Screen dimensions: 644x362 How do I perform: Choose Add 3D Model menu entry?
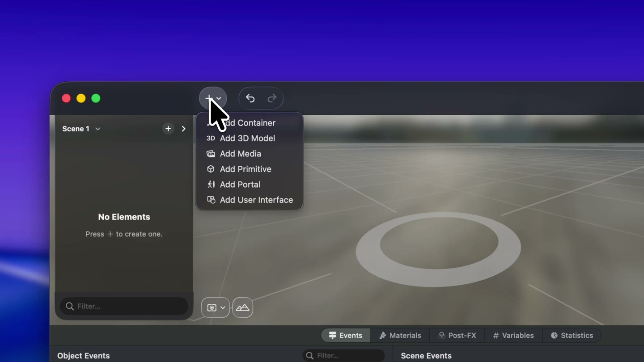click(249, 138)
